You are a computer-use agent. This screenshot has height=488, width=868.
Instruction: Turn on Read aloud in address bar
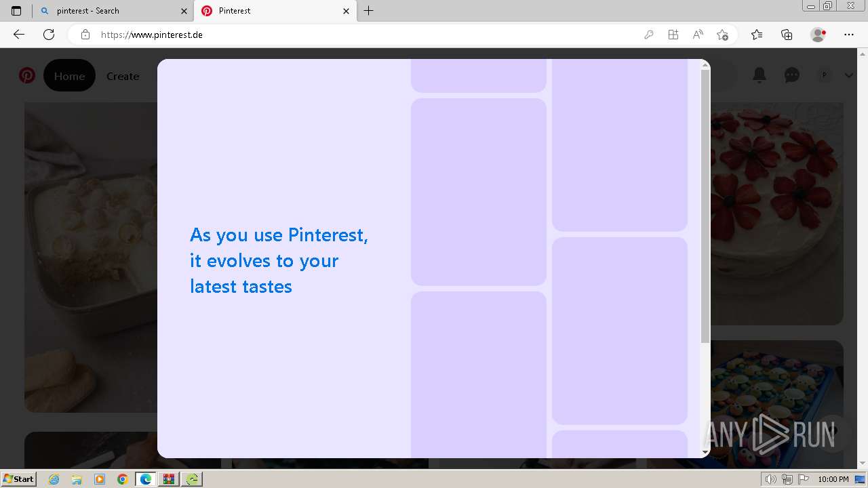point(698,35)
